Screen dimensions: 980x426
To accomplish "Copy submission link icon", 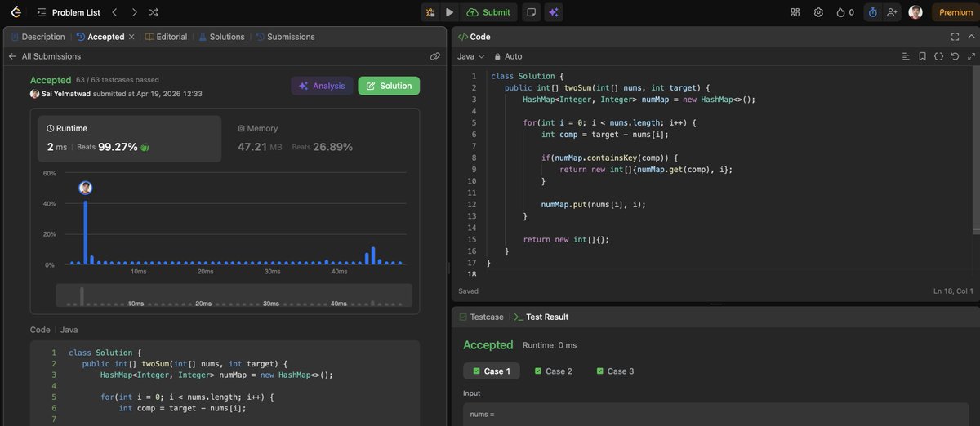I will coord(435,56).
